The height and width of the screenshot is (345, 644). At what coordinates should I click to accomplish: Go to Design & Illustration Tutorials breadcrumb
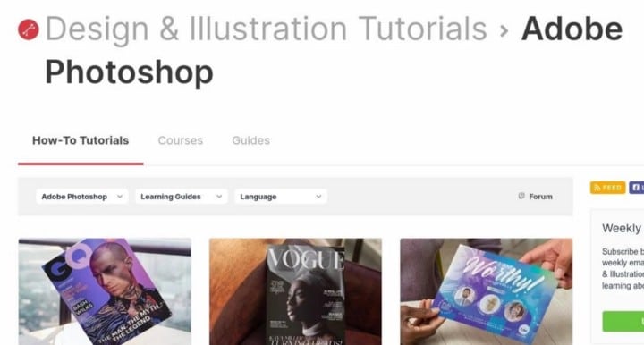(267, 29)
